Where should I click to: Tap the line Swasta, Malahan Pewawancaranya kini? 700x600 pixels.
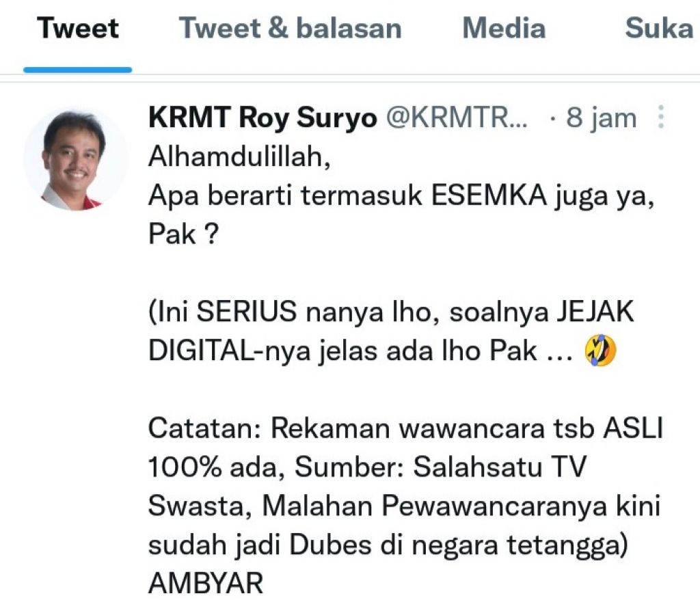404,506
